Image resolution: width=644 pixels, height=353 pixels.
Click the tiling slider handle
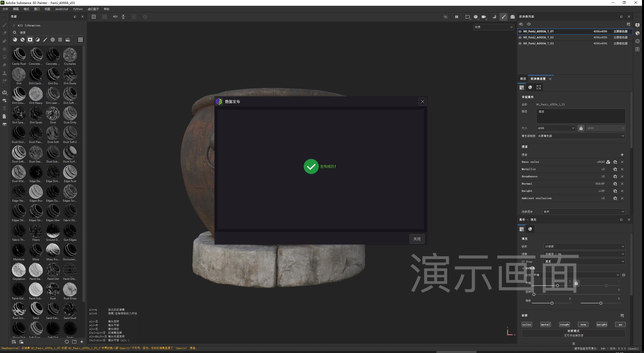[557, 286]
